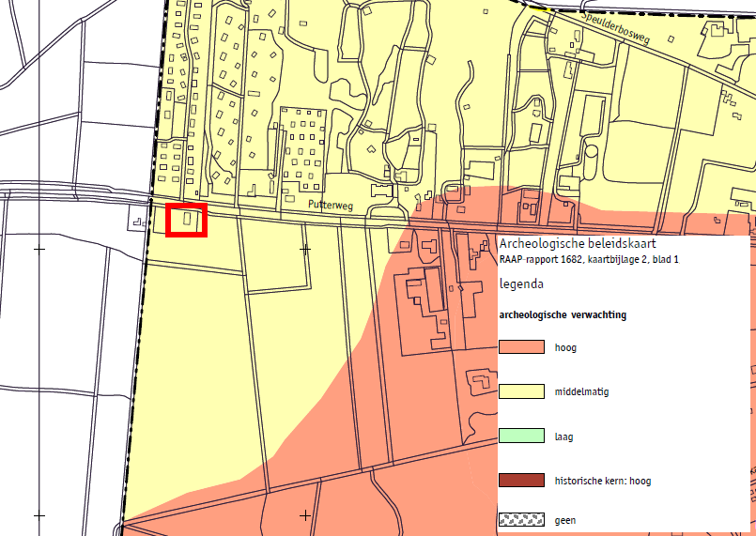The image size is (756, 536).
Task: Click the 'geen' legend label
Action: click(x=565, y=521)
